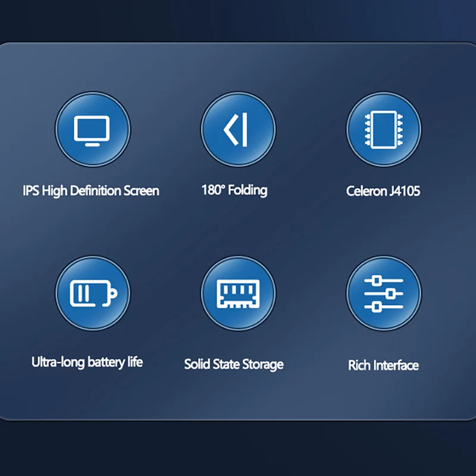Click the top slider knob in the Rich Interface icon
This screenshot has height=476, width=476.
tap(377, 280)
